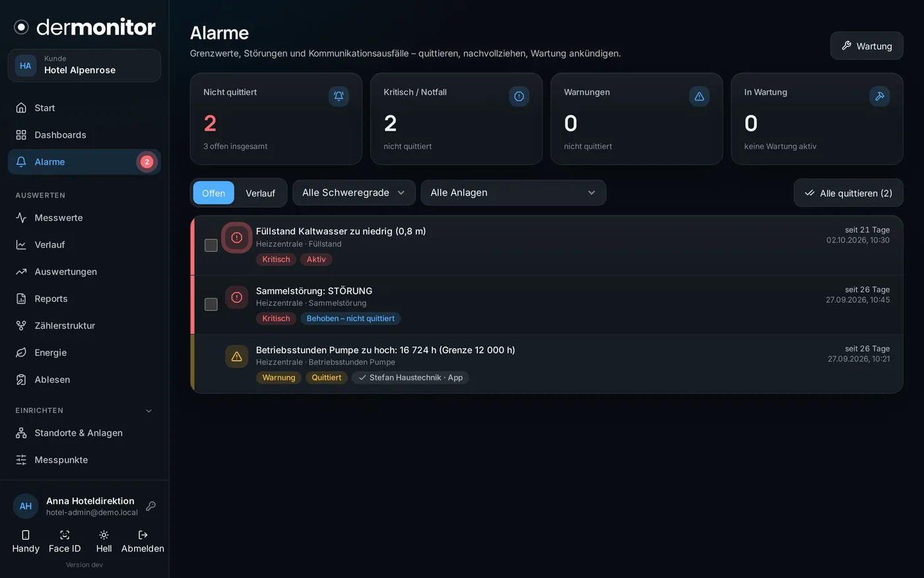The height and width of the screenshot is (578, 924).
Task: Click the alert icon on Kritisch / Notfall card
Action: click(519, 96)
